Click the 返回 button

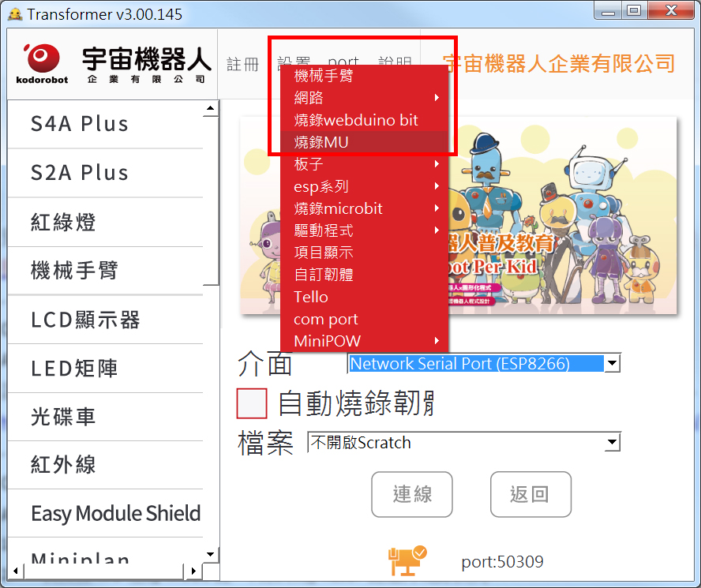(x=530, y=494)
